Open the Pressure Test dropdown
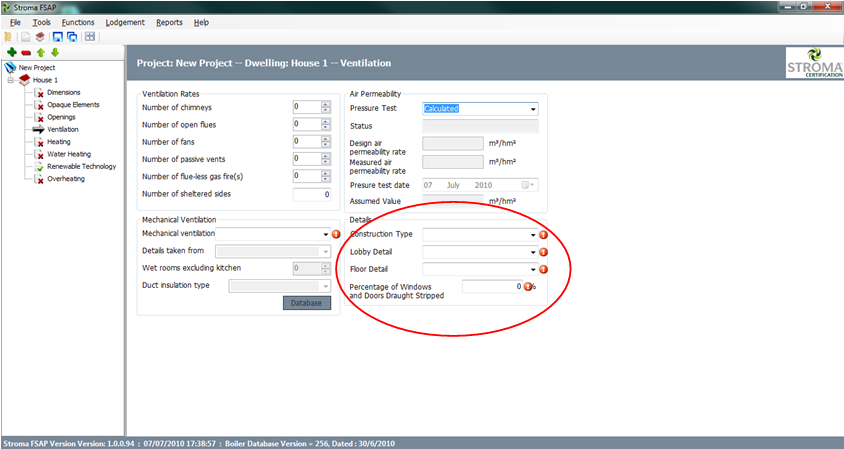Screen dimensions: 844x449 click(533, 109)
